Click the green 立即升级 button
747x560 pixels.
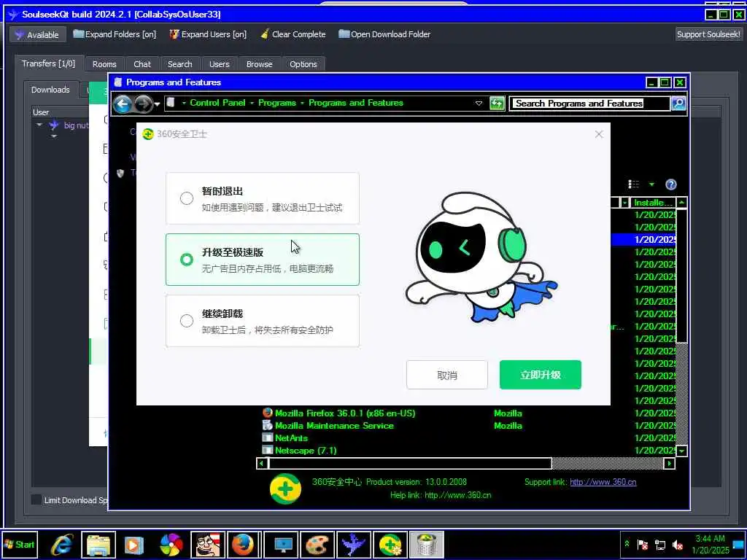pos(541,375)
